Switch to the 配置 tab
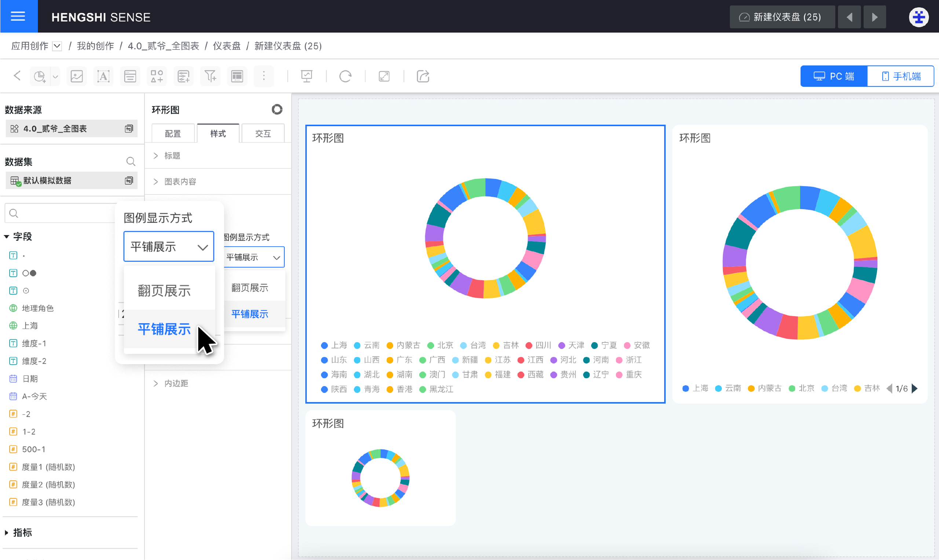 tap(173, 133)
